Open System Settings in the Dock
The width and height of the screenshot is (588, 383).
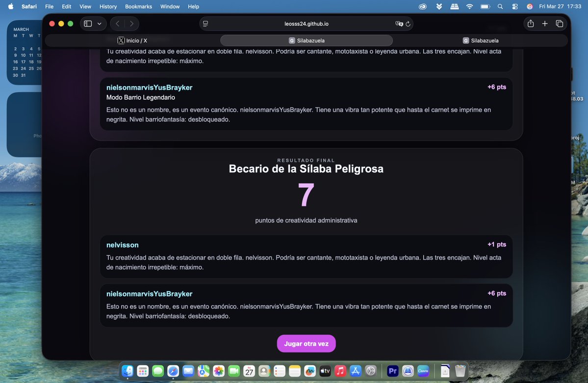click(x=370, y=371)
